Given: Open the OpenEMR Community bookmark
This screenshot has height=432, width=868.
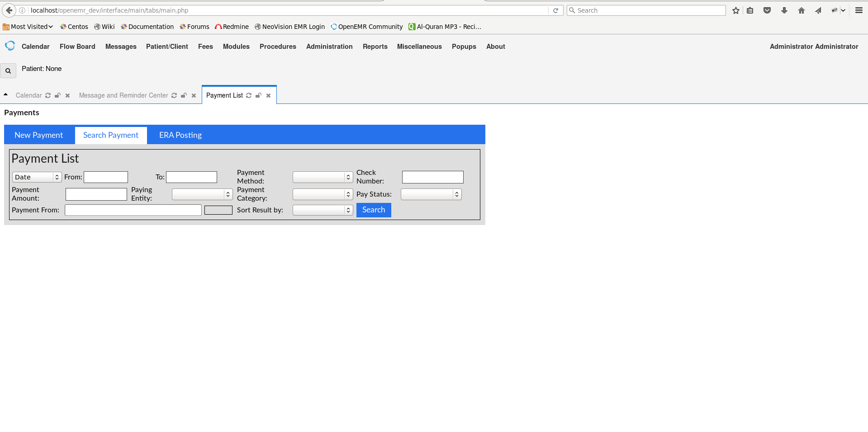Looking at the screenshot, I should [367, 27].
